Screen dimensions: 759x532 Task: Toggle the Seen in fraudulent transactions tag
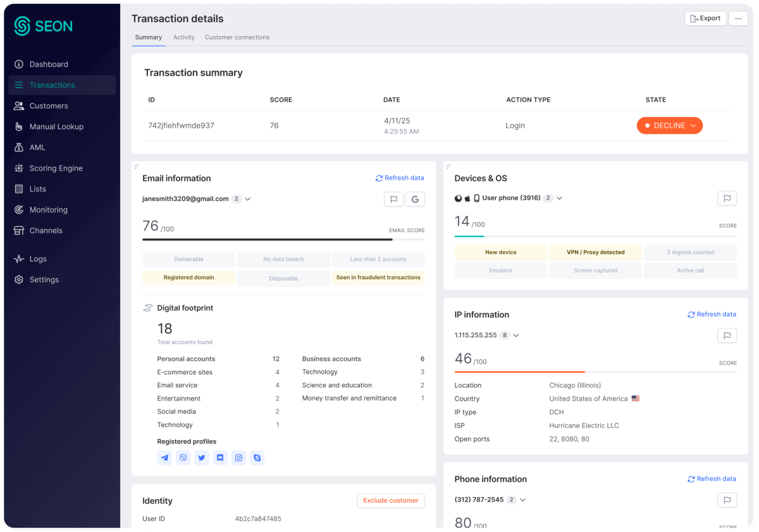tap(378, 278)
